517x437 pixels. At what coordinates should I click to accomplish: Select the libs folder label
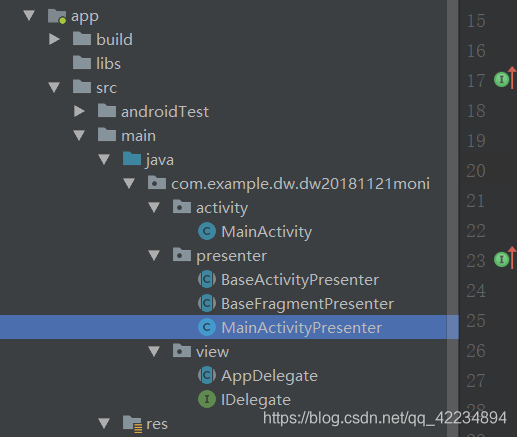pyautogui.click(x=108, y=64)
